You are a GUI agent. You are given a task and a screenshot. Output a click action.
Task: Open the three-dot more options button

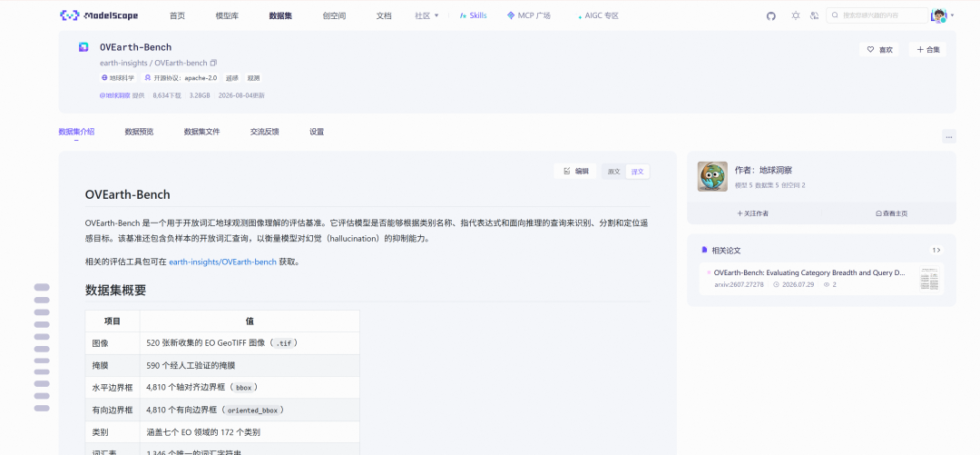(x=949, y=136)
